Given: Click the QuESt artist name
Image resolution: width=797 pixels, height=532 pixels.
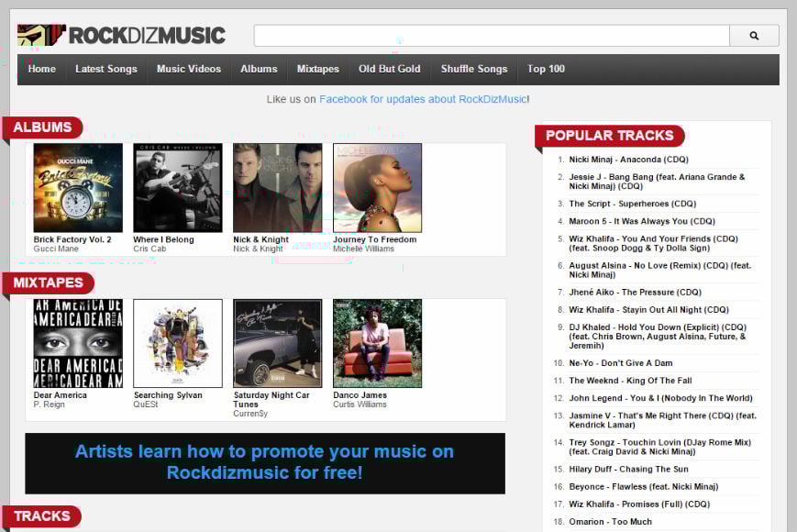Looking at the screenshot, I should tap(146, 404).
